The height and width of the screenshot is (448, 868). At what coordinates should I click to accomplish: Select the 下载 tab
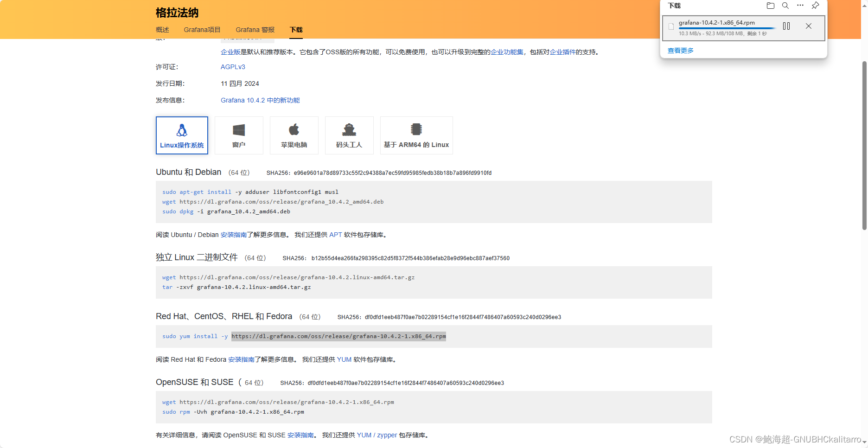tap(296, 30)
